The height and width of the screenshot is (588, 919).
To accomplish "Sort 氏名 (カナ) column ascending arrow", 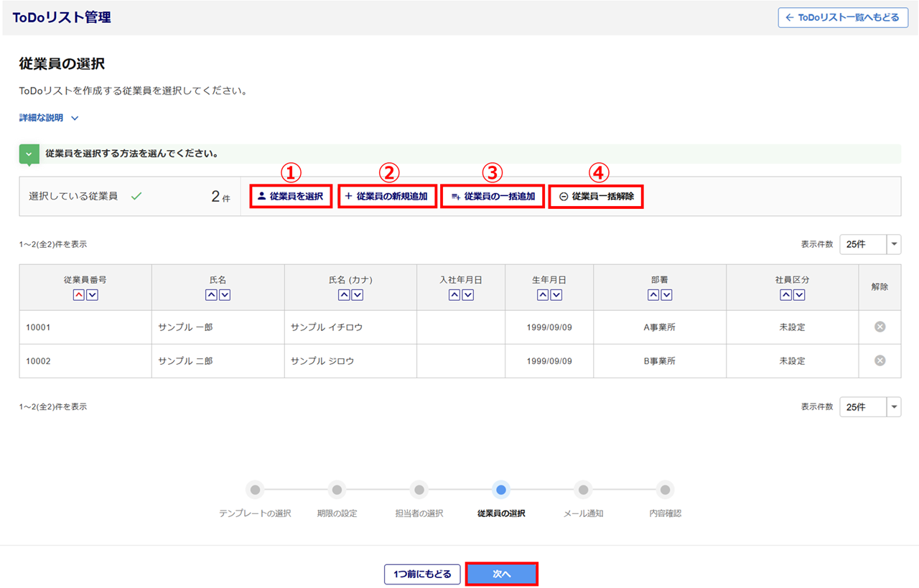I will click(344, 295).
